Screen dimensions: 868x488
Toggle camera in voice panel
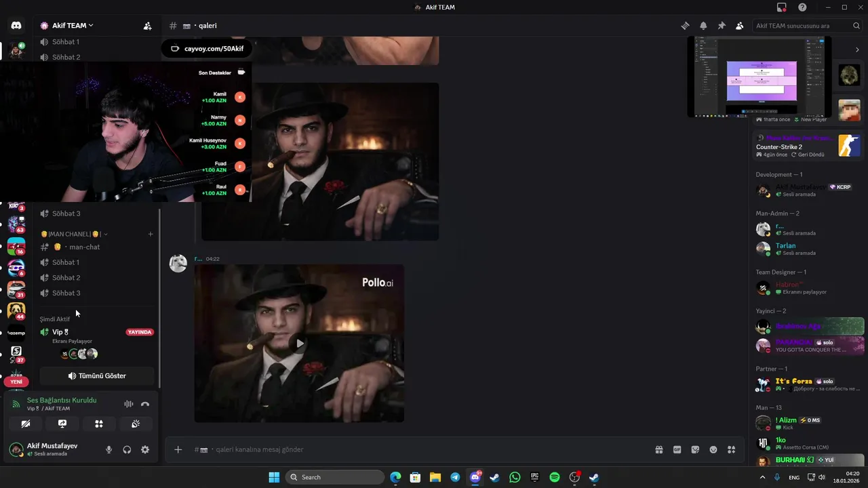point(26,424)
